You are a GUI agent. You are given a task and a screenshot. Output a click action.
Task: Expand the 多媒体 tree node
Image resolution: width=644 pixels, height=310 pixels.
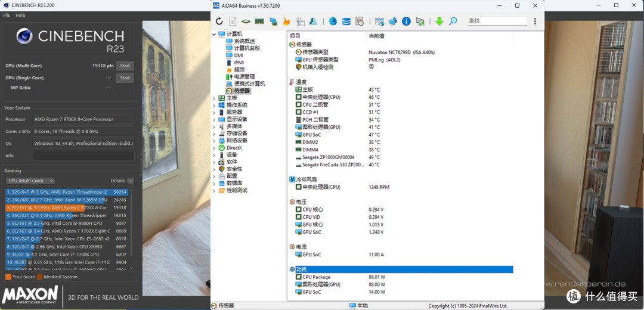click(x=214, y=126)
